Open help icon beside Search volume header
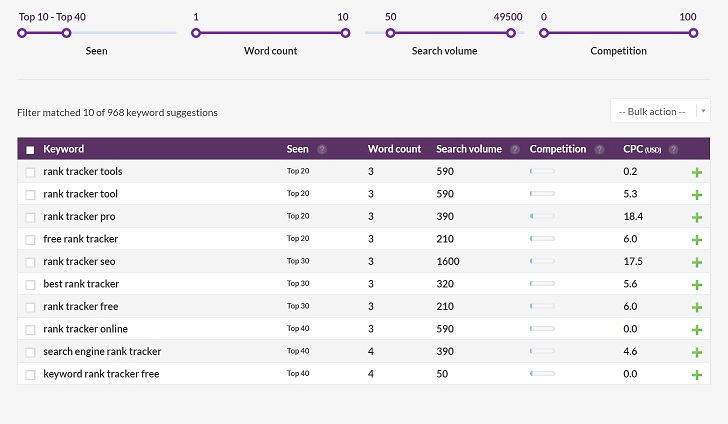The width and height of the screenshot is (728, 424). [x=515, y=150]
